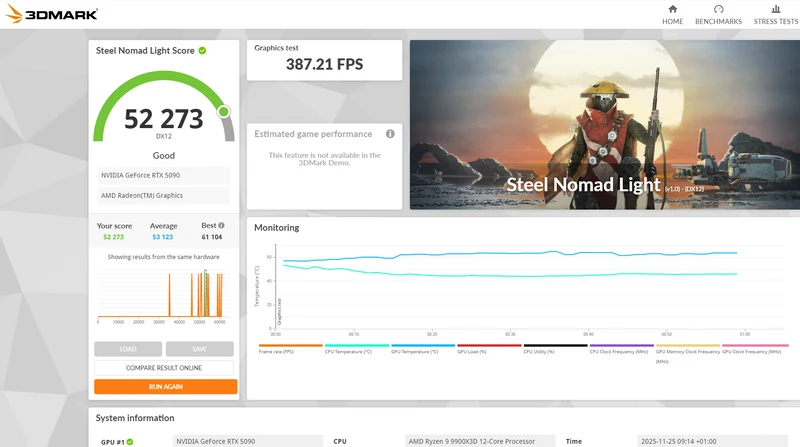
Task: Toggle CPU Temperature legend swatch
Action: pyautogui.click(x=357, y=345)
